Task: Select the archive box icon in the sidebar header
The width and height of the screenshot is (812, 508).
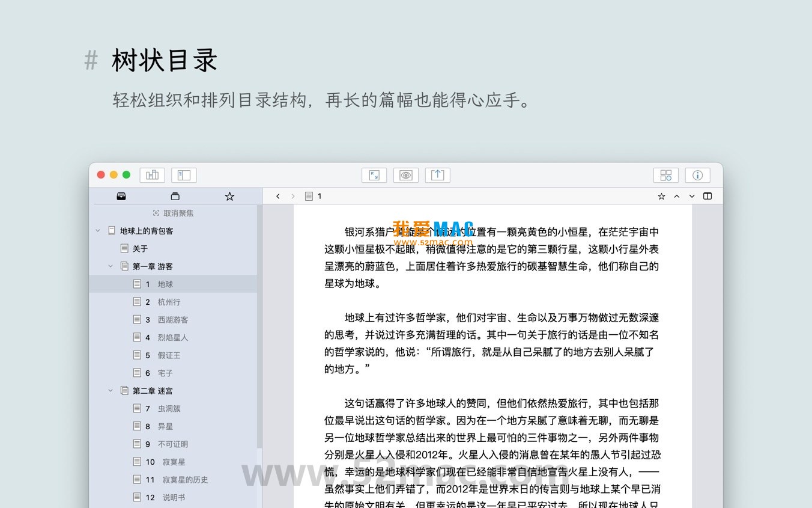Action: 175,196
